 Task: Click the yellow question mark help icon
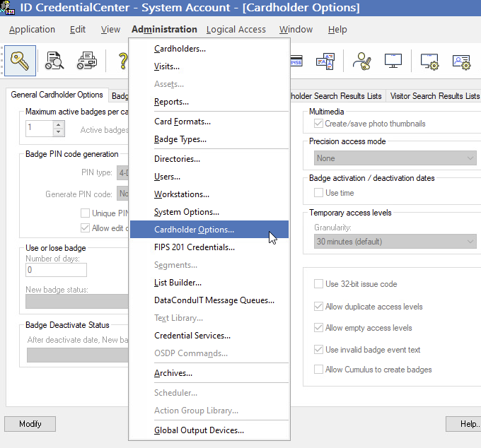point(121,61)
